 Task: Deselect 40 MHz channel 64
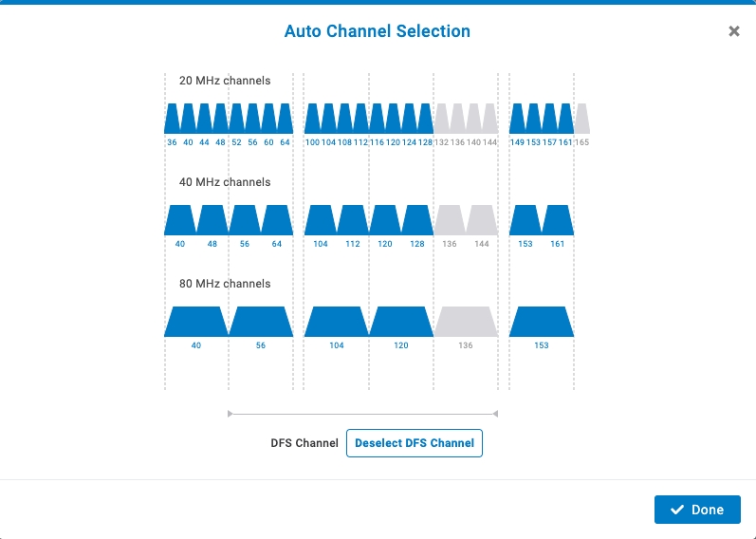[277, 220]
